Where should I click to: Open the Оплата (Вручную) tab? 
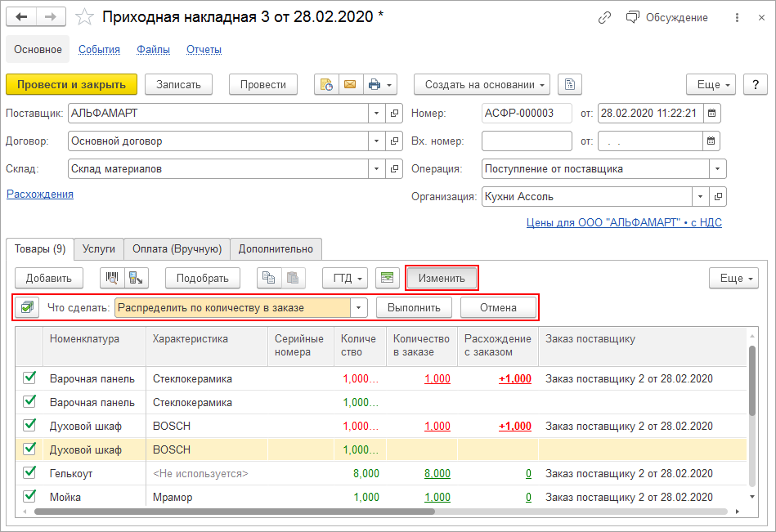(177, 248)
